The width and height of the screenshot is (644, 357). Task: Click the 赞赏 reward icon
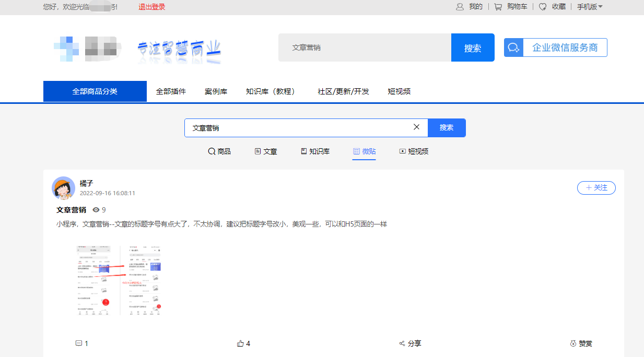point(573,343)
